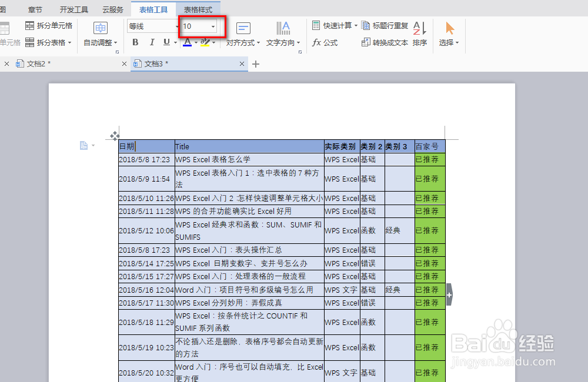The height and width of the screenshot is (382, 588).
Task: Click date cell 2018/5/11 11:28
Action: click(x=146, y=211)
